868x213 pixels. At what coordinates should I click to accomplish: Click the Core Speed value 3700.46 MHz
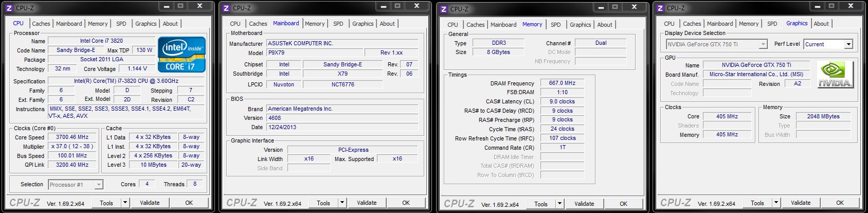click(73, 137)
